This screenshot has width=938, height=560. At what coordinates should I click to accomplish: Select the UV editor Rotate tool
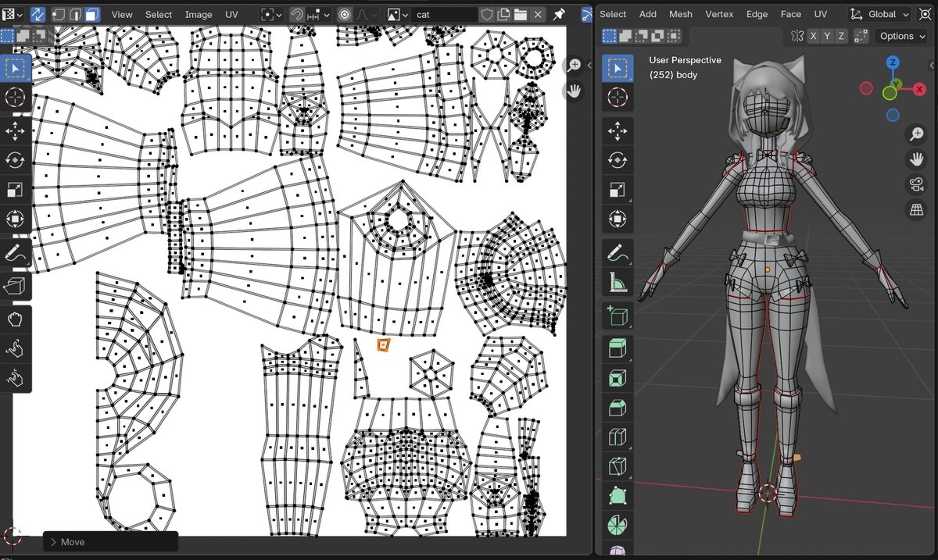(16, 159)
